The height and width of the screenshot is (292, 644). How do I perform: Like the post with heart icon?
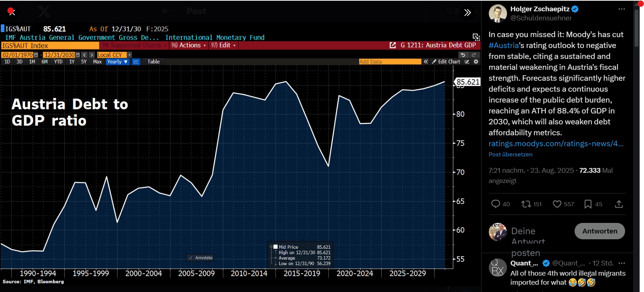557,204
